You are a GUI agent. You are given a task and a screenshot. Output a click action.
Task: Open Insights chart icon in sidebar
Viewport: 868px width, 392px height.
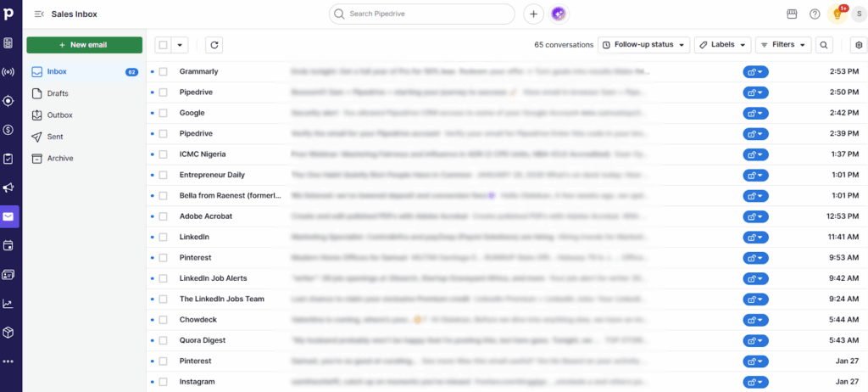click(8, 303)
